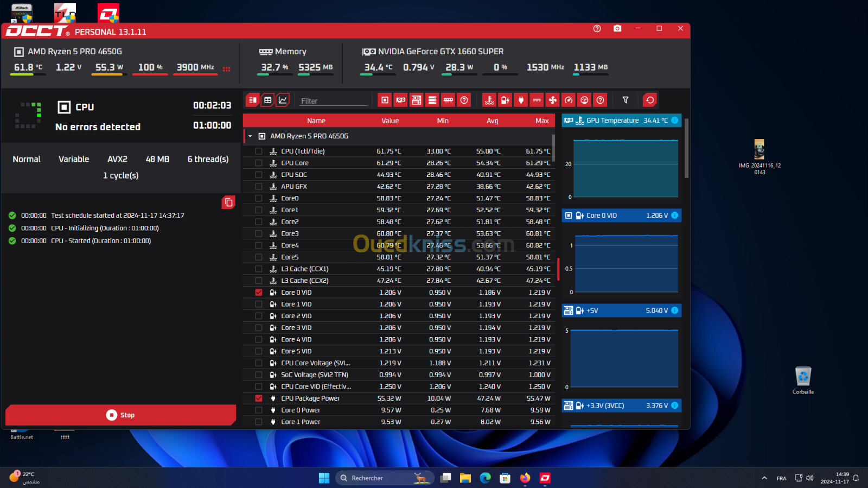Switch to the table-only sensor view
Screen dimensions: 868x488
coord(267,100)
